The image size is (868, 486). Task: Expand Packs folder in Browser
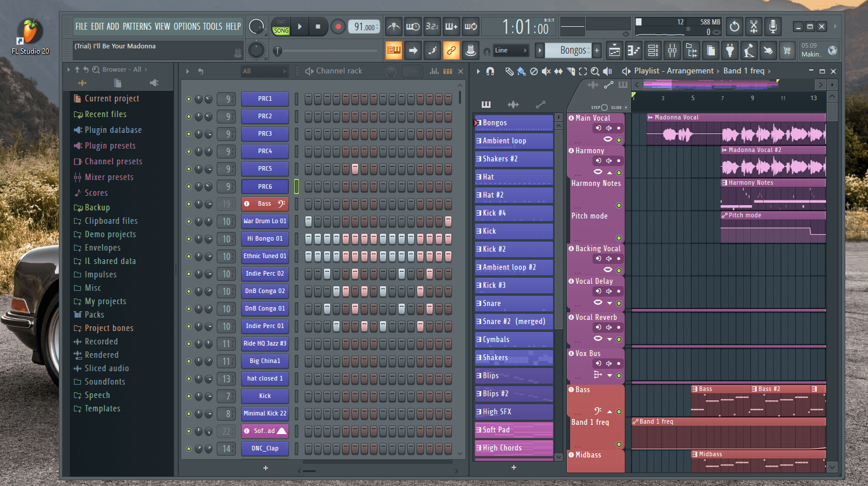tap(89, 315)
